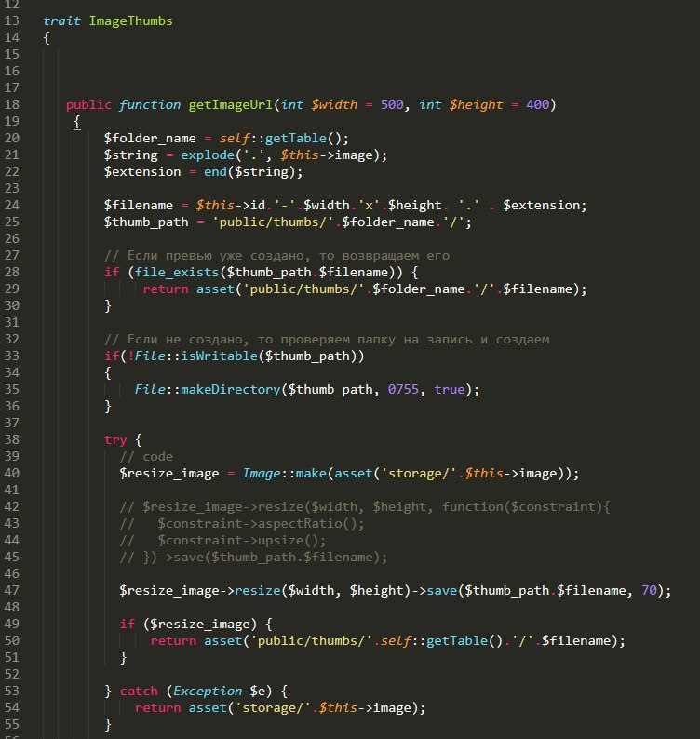Click the 'true' argument on line 35
Screen dimensions: 700x739
[x=450, y=390]
